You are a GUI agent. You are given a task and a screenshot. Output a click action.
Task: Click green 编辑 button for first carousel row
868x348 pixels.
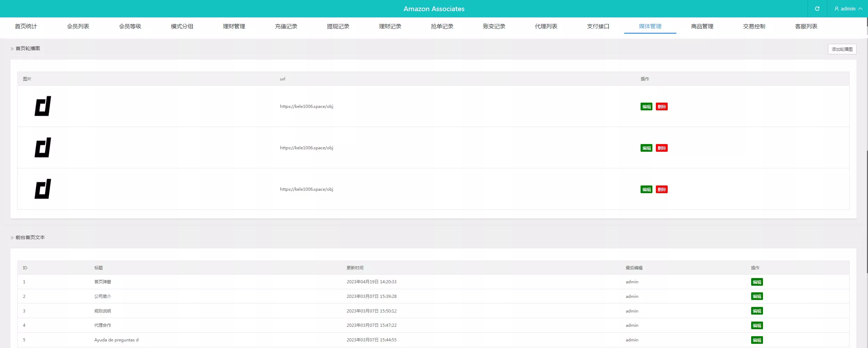(646, 106)
